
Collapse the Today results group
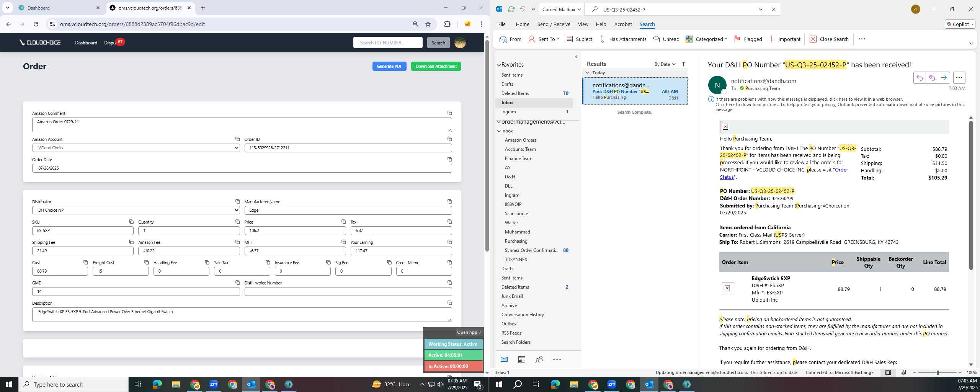pyautogui.click(x=587, y=73)
